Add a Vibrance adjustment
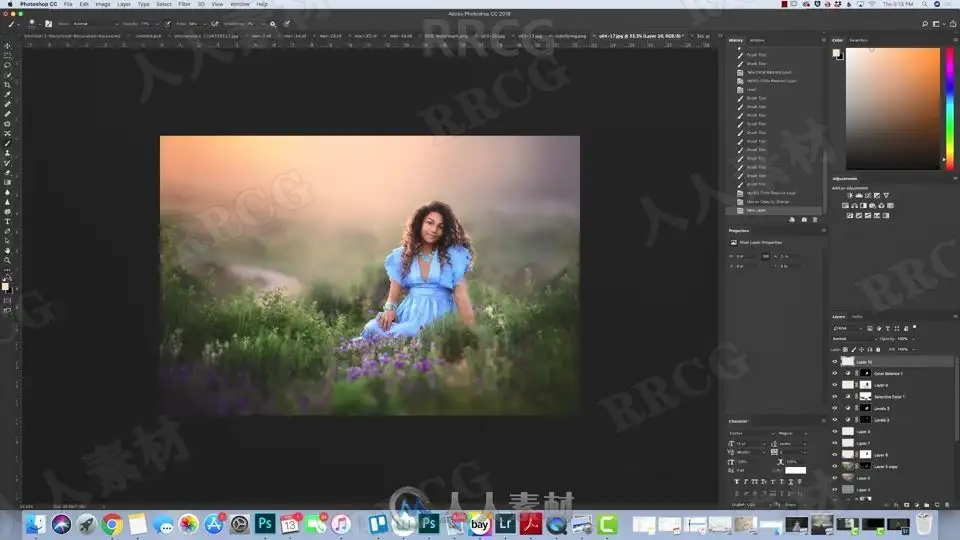 pos(886,195)
